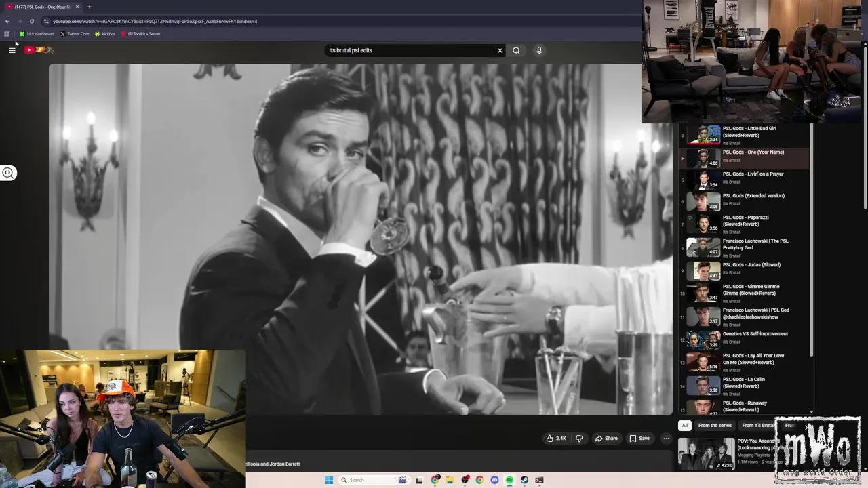Open the Windows Start menu
868x488 pixels.
pyautogui.click(x=329, y=480)
